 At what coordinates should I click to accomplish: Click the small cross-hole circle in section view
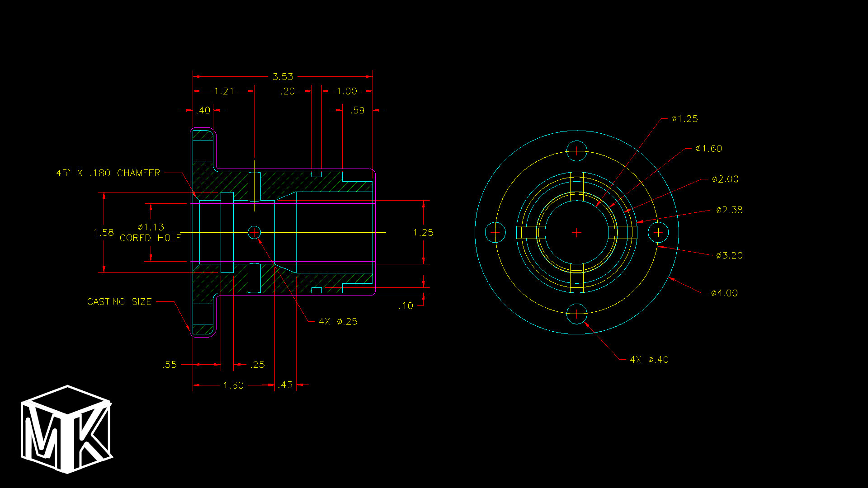coord(255,232)
